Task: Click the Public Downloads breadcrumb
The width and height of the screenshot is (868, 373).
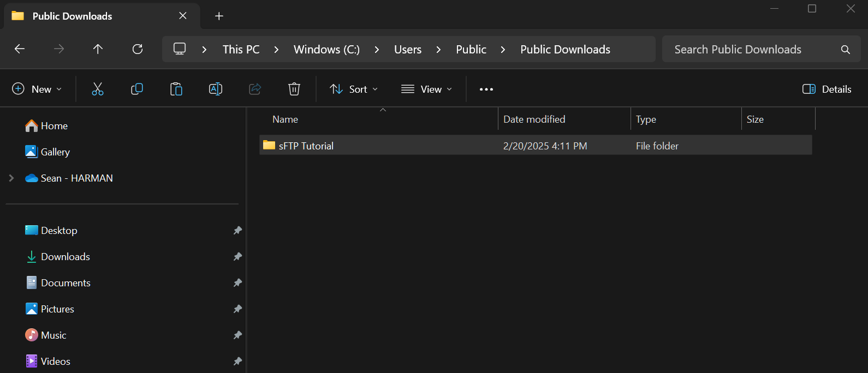Action: click(x=565, y=50)
